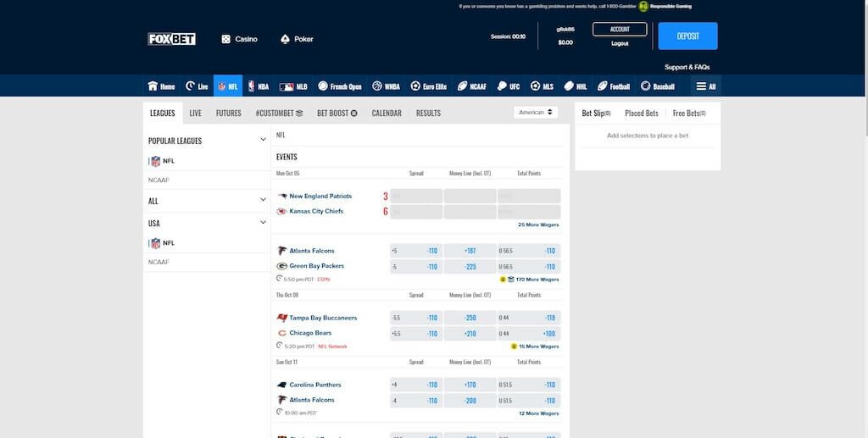Select Free Bets tab

click(689, 113)
